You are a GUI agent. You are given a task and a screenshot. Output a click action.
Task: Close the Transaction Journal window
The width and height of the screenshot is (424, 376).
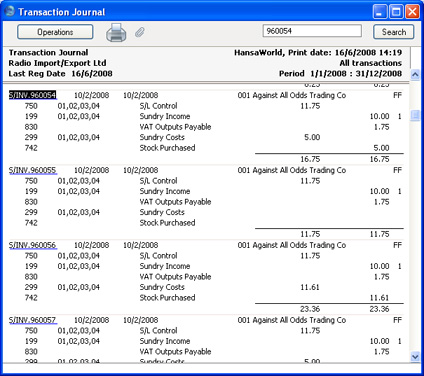click(x=412, y=12)
